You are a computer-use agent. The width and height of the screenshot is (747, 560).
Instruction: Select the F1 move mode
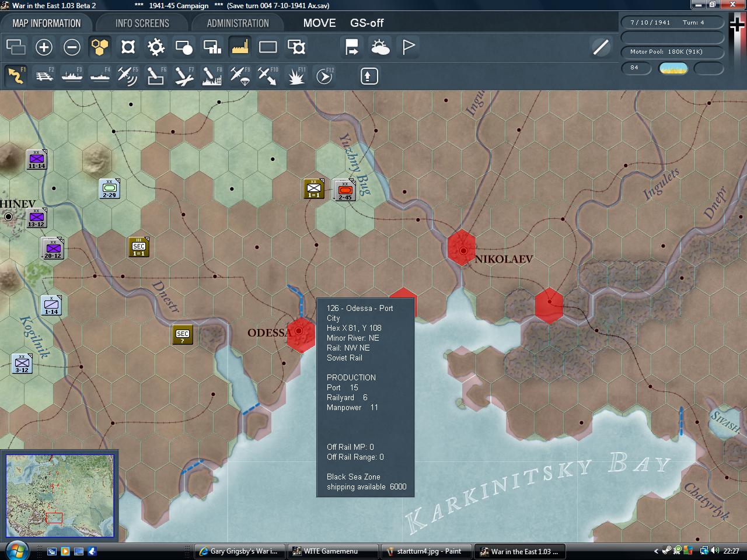(x=16, y=76)
